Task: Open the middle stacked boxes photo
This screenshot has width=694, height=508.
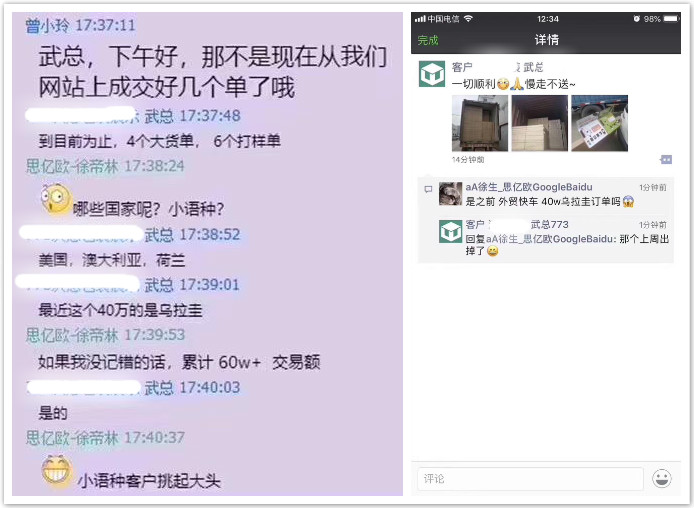Action: point(540,123)
